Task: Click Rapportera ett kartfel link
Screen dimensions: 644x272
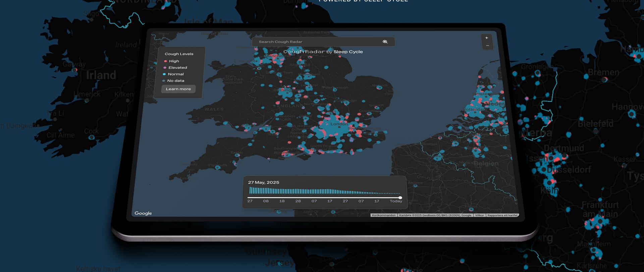Action: 502,215
